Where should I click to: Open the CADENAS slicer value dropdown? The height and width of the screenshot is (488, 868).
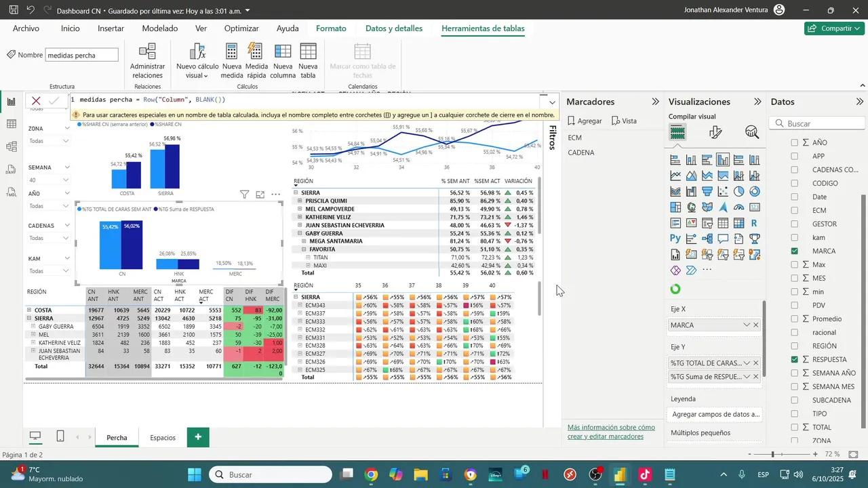(49, 238)
